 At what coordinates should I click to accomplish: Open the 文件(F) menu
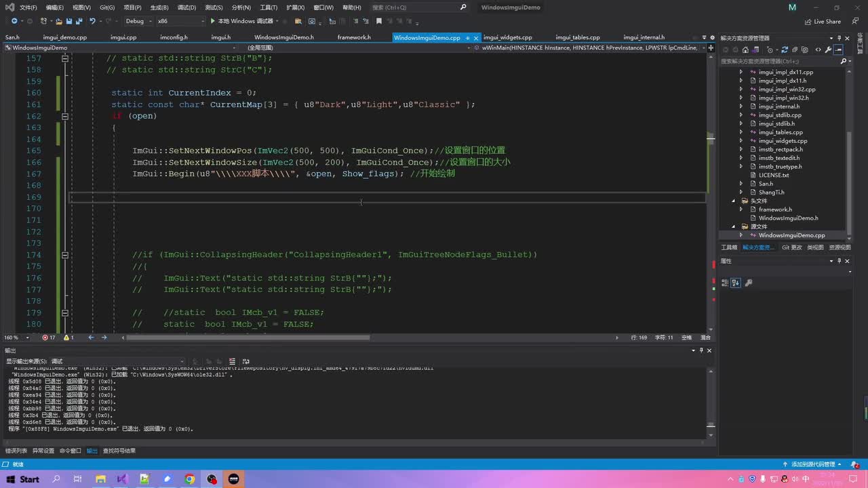coord(28,7)
